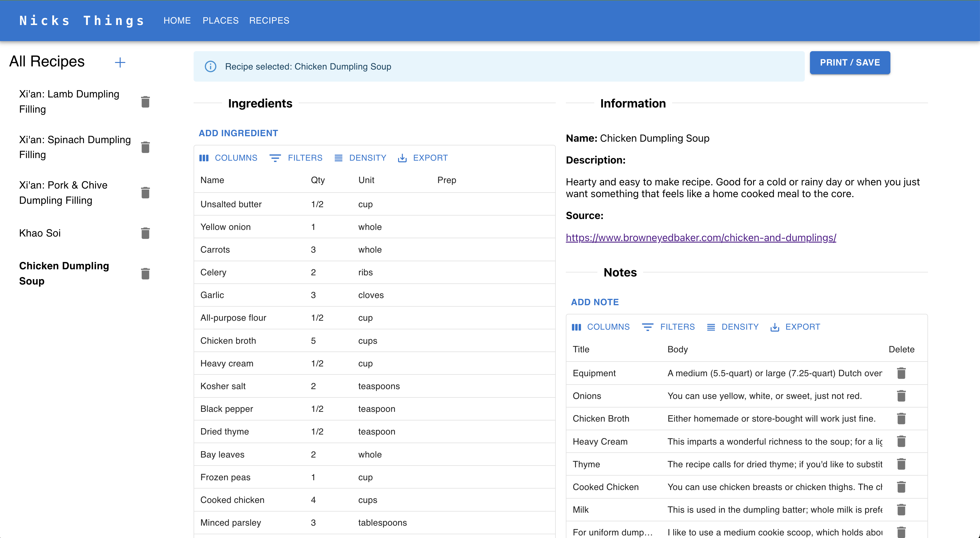Delete the Khao Soi recipe
Viewport: 980px width, 538px height.
point(145,233)
